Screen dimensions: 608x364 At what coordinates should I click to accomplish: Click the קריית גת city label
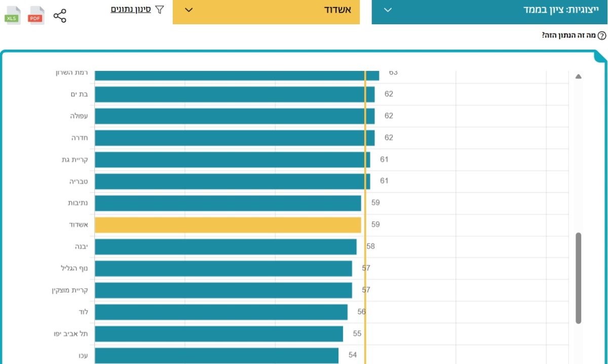74,159
